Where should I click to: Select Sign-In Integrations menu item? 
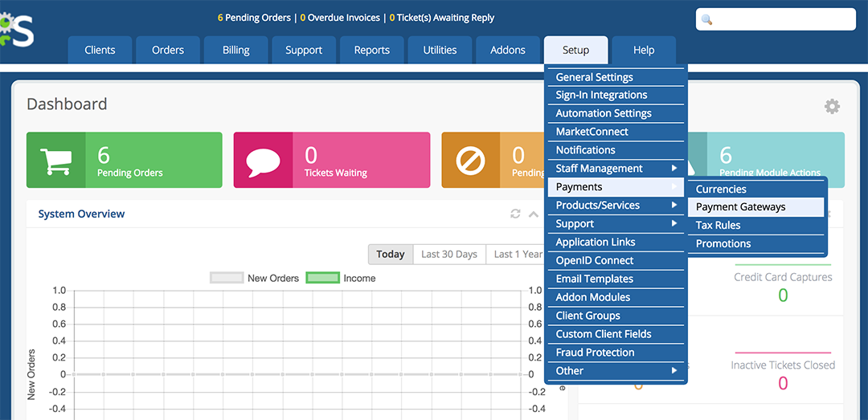pyautogui.click(x=616, y=95)
